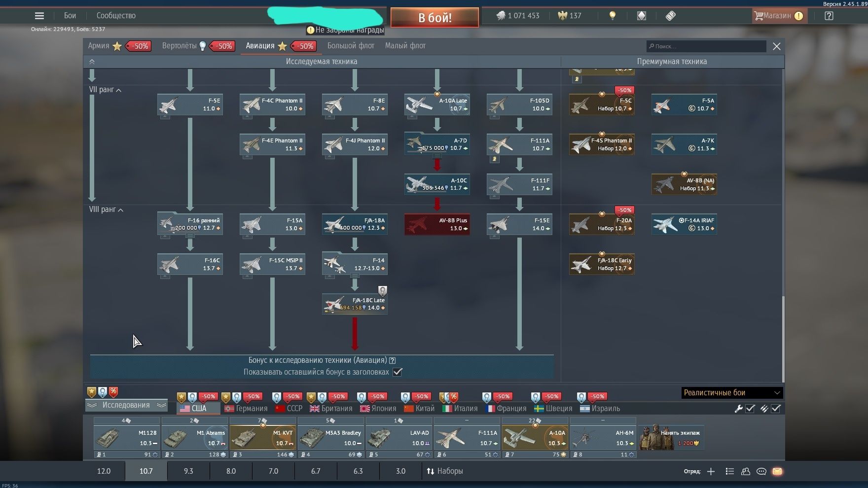The width and height of the screenshot is (868, 488).
Task: Click the talisman badge on F/A-18C Late
Action: pos(382,290)
